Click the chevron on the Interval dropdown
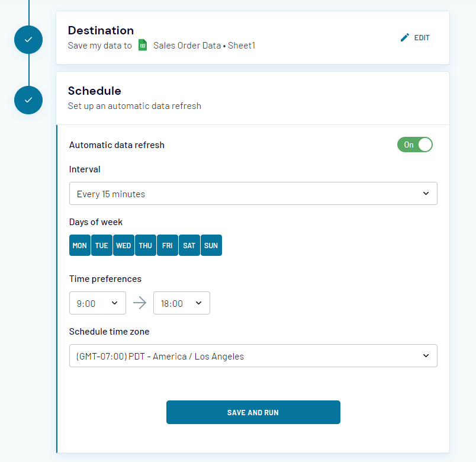Screen dimensions: 476x462 tap(426, 193)
